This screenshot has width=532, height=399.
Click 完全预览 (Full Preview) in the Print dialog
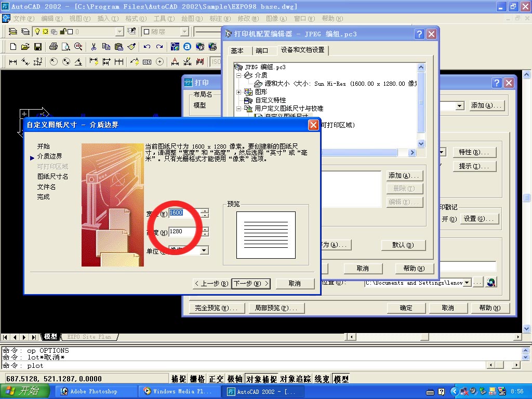216,308
